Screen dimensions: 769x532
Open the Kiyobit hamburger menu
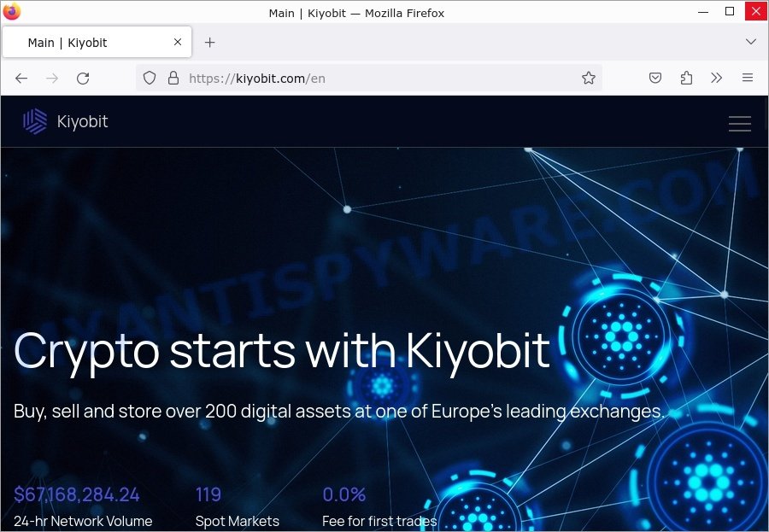[740, 124]
